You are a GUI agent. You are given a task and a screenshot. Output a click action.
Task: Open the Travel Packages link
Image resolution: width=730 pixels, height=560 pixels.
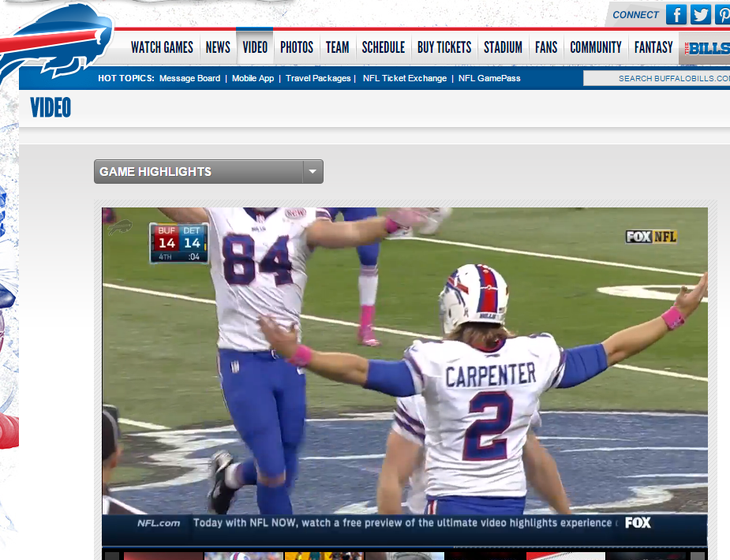click(x=318, y=78)
